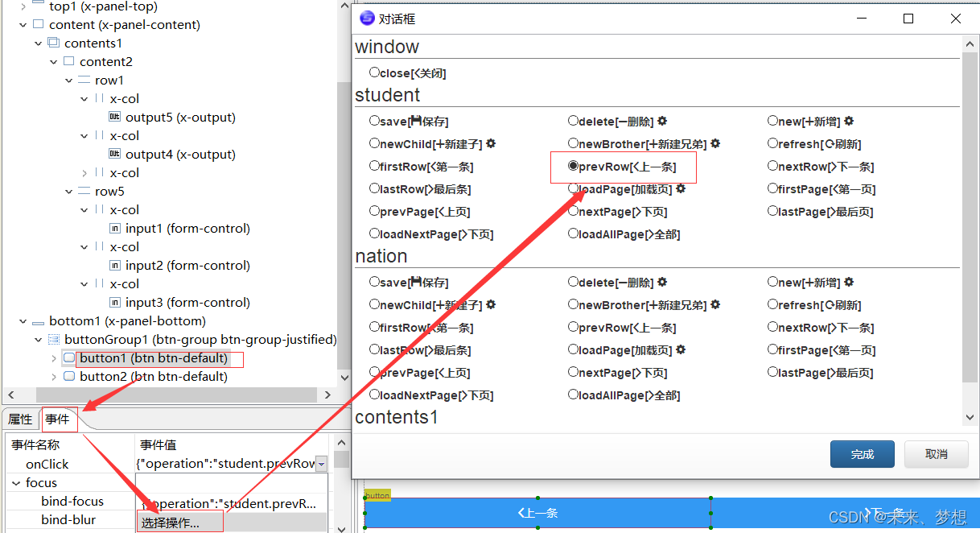Screen dimensions: 980x533
Task: Click the content2 node icon
Action: (x=68, y=61)
